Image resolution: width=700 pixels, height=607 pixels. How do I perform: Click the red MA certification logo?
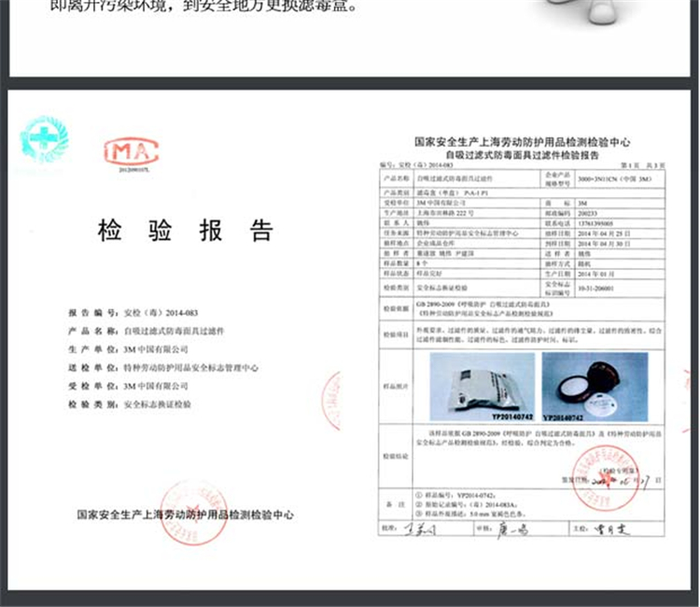coord(131,152)
